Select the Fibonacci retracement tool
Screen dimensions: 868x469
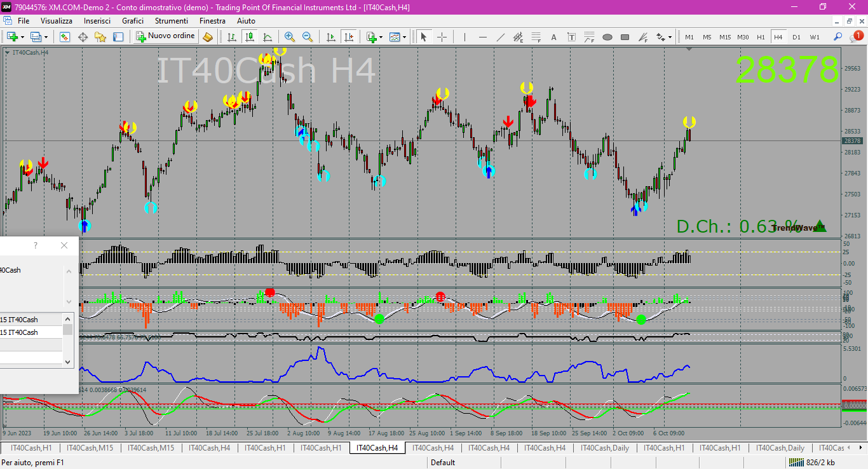pyautogui.click(x=536, y=37)
